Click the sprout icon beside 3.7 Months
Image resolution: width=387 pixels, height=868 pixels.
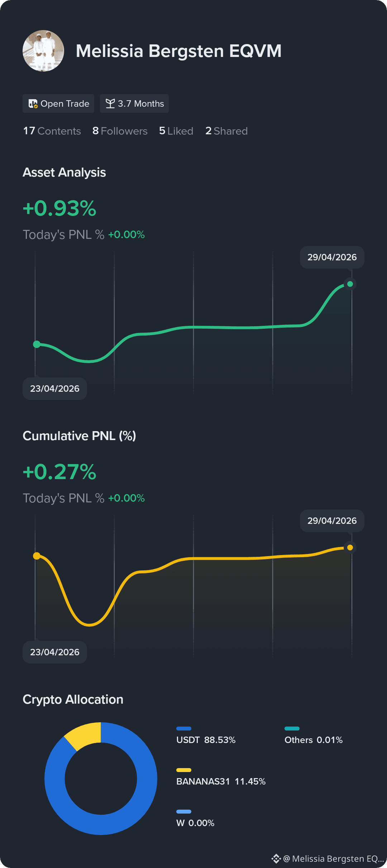click(x=110, y=103)
